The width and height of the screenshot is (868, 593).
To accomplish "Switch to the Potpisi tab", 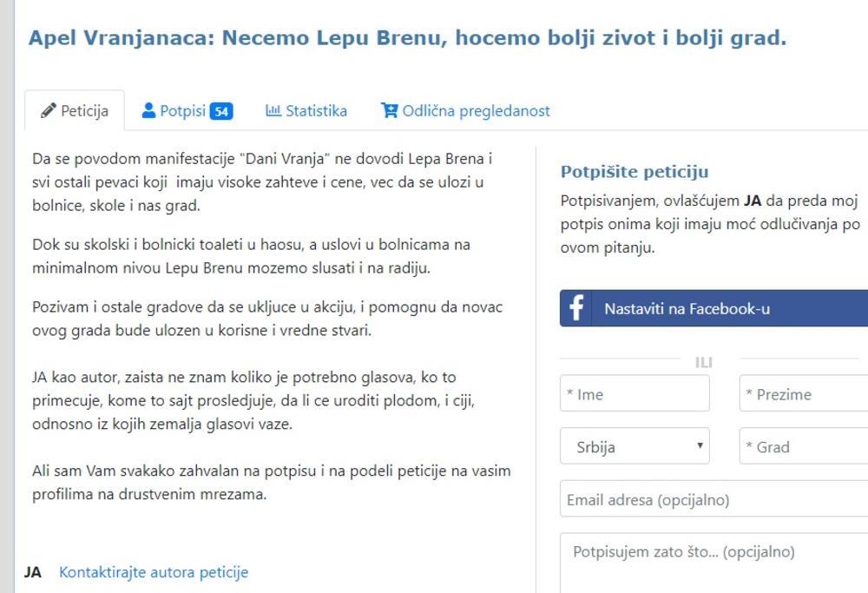I will [182, 111].
